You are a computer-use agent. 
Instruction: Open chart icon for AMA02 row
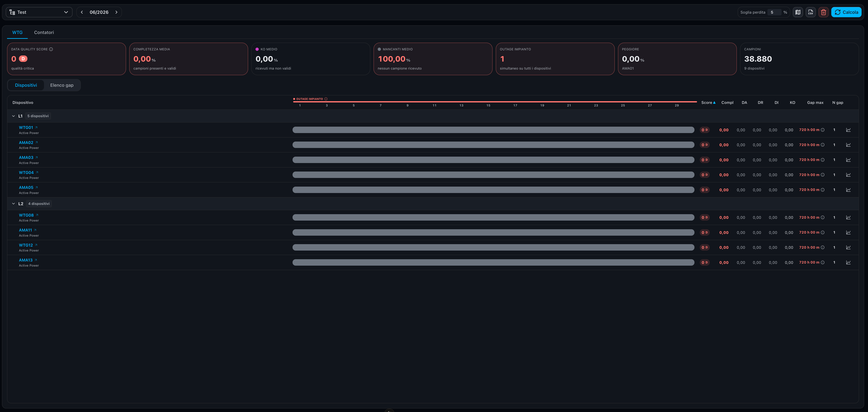(x=848, y=145)
